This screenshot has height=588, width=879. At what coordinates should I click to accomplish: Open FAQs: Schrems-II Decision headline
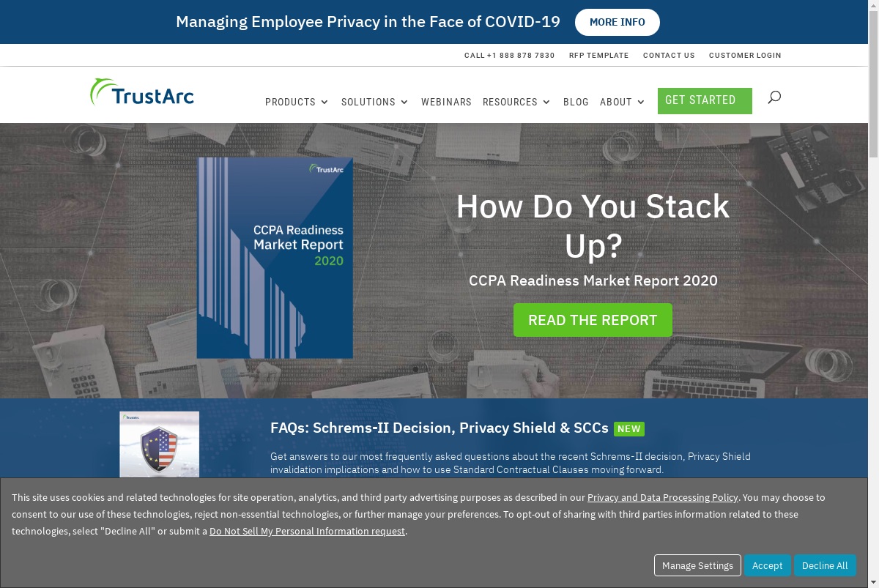[439, 428]
